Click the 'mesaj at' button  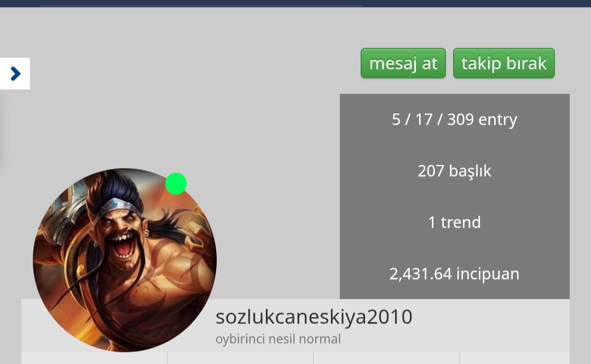click(403, 63)
